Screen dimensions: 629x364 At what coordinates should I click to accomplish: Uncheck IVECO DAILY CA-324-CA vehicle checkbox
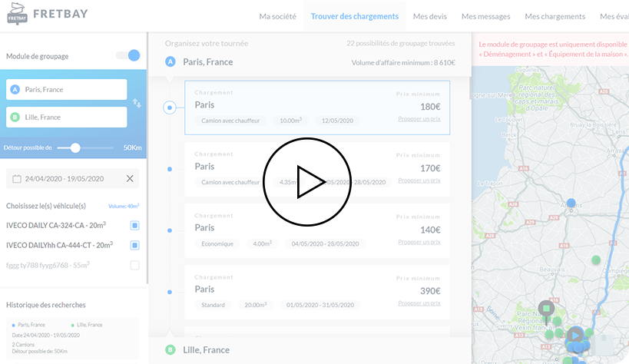point(134,225)
